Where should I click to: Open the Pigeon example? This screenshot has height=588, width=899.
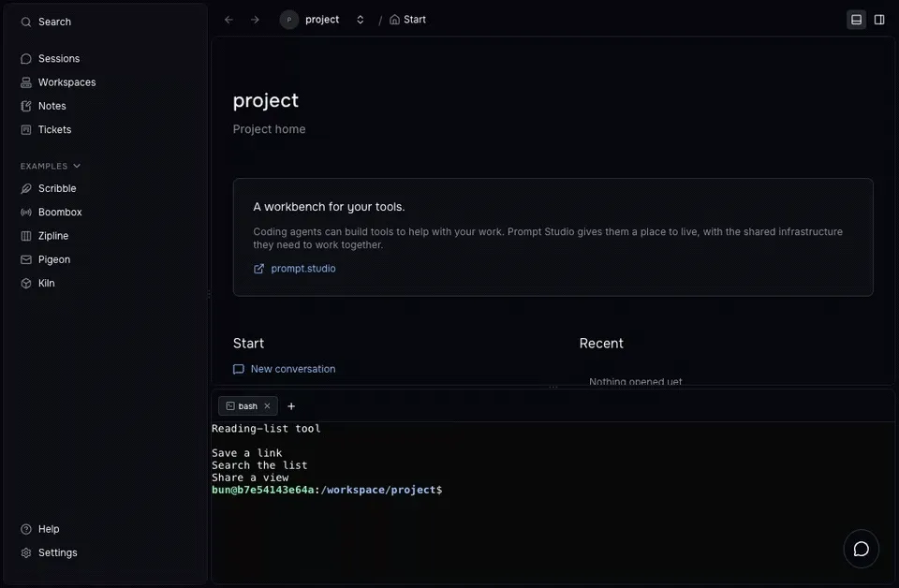pyautogui.click(x=105, y=259)
